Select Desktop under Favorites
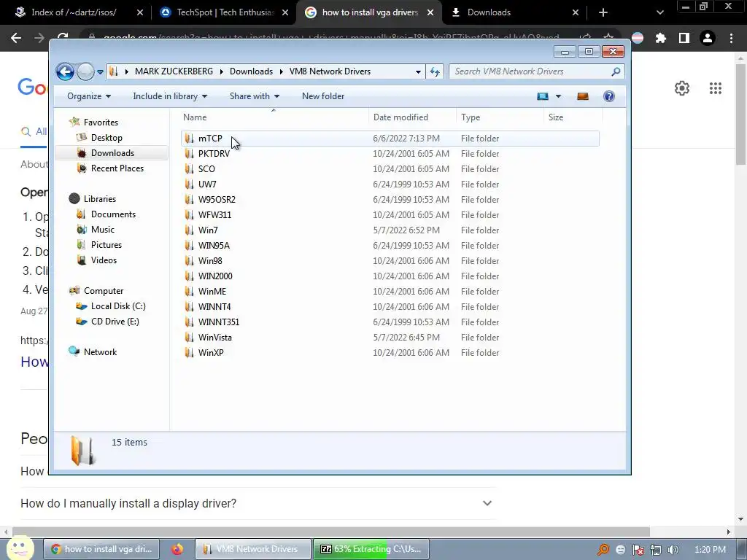This screenshot has width=747, height=560. point(107,138)
